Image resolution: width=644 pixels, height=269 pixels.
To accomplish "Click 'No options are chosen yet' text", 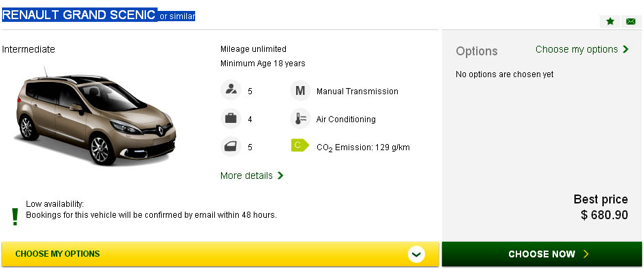I will click(505, 74).
